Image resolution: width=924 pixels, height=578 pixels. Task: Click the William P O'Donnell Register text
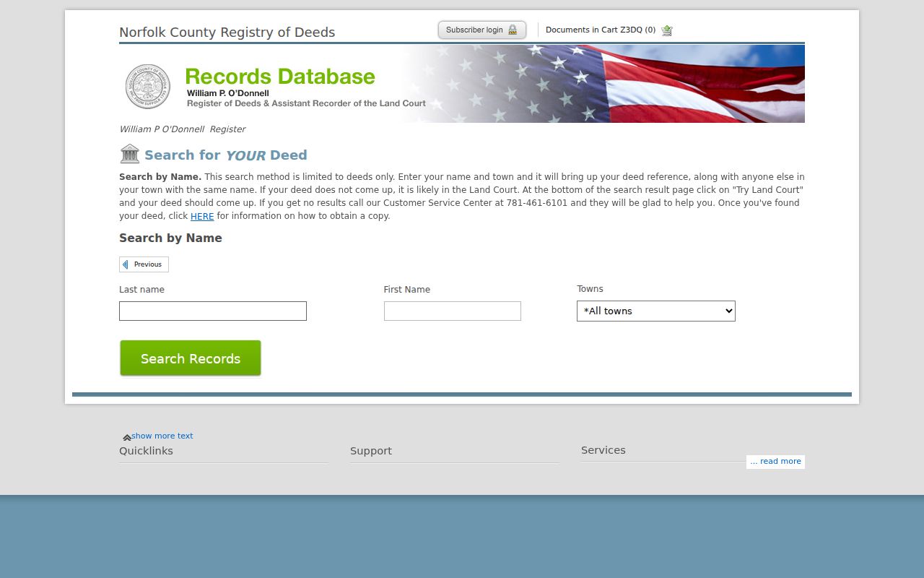(183, 129)
